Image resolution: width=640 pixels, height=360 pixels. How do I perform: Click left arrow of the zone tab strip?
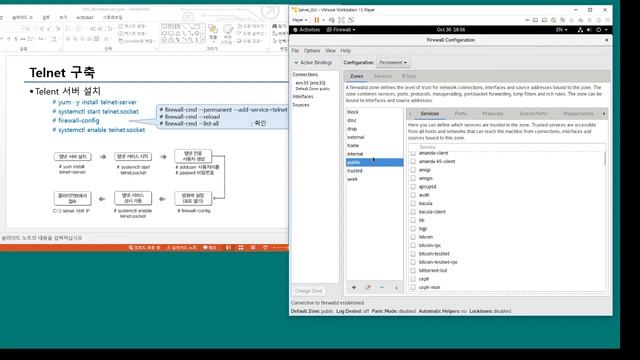pos(410,113)
